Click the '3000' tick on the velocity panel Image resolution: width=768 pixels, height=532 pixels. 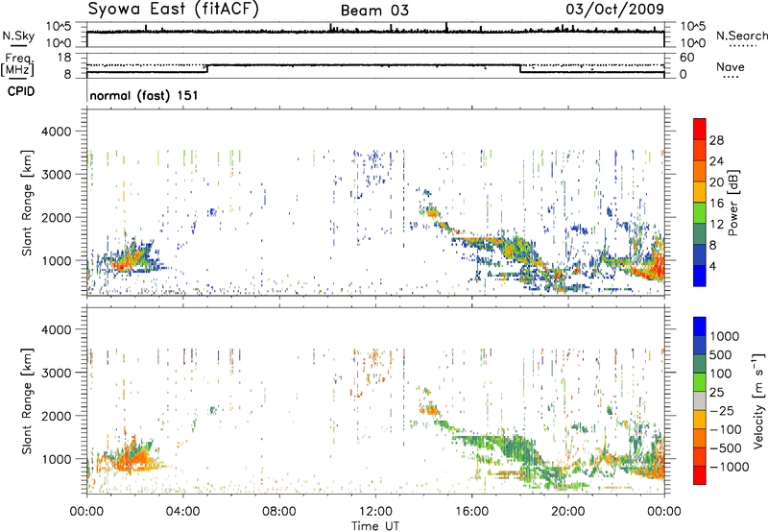(x=57, y=374)
